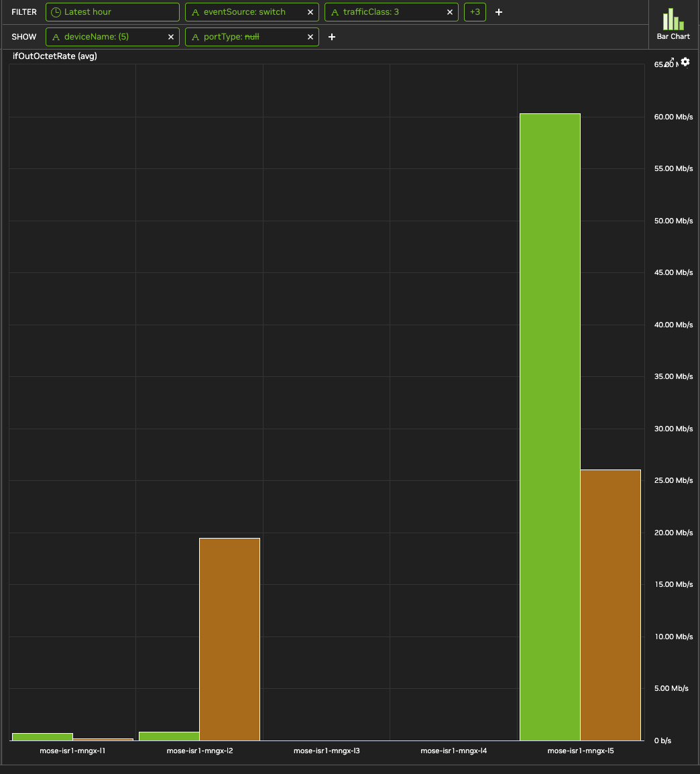Click the mose-isr1-mngx-l1 axis label
Image resolution: width=700 pixels, height=774 pixels.
(72, 751)
